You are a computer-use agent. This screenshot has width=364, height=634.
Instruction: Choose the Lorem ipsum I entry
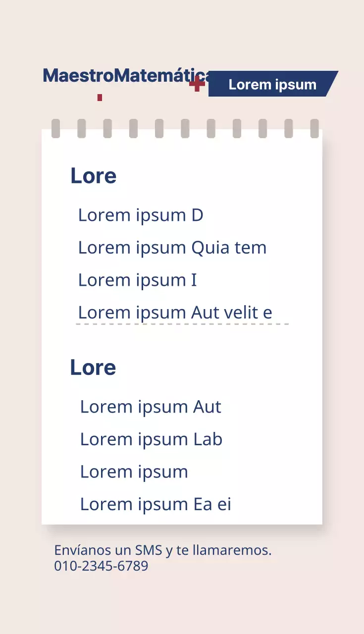coord(138,280)
